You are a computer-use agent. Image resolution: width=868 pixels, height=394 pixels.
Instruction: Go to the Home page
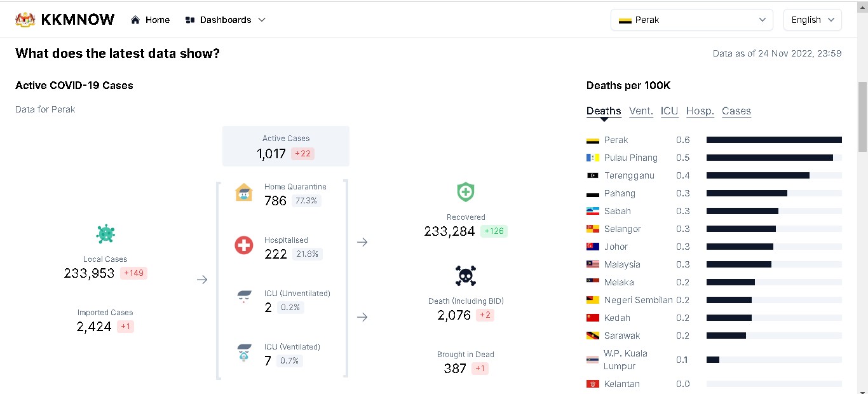pos(151,20)
